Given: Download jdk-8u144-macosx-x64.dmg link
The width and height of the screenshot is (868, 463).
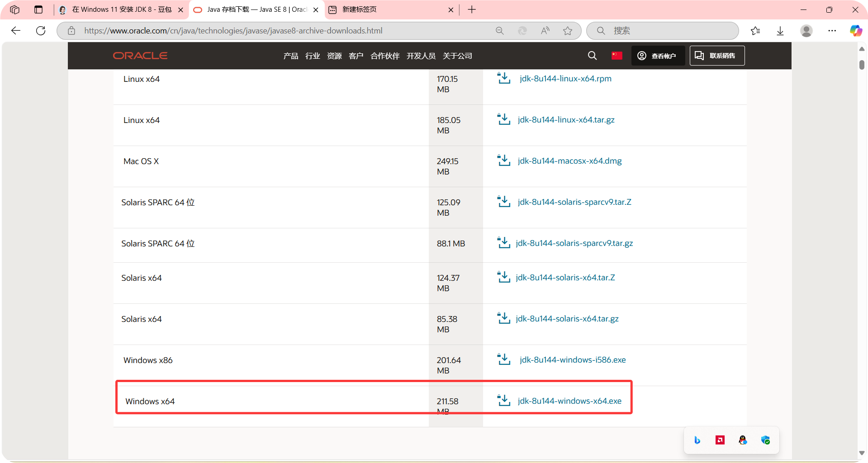Looking at the screenshot, I should click(569, 161).
